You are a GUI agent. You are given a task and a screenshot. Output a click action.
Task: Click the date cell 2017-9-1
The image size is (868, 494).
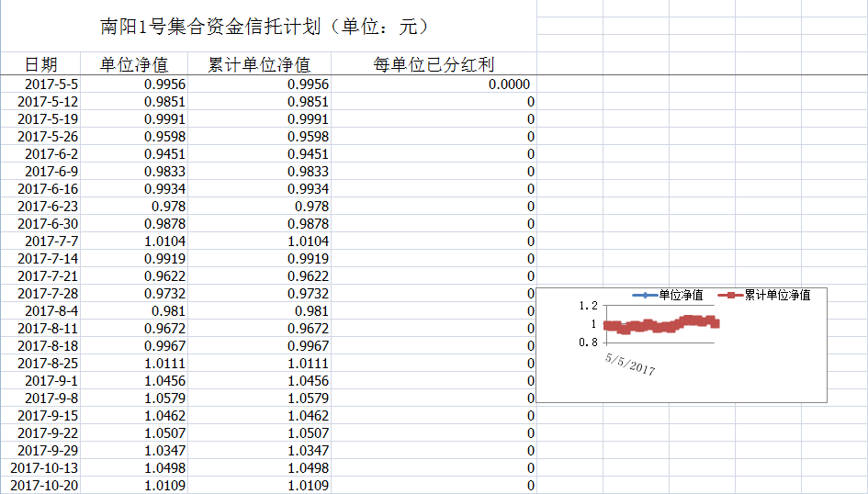pos(51,381)
